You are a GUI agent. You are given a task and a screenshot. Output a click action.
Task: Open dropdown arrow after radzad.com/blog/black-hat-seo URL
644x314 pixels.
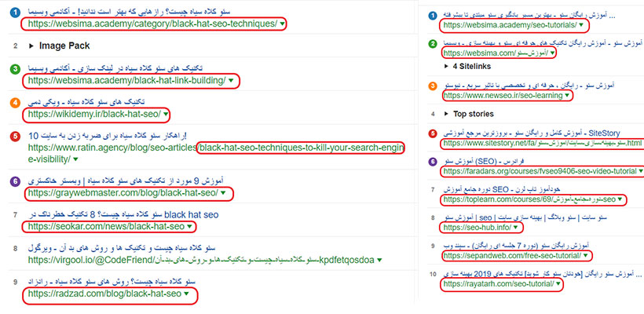[x=187, y=295]
